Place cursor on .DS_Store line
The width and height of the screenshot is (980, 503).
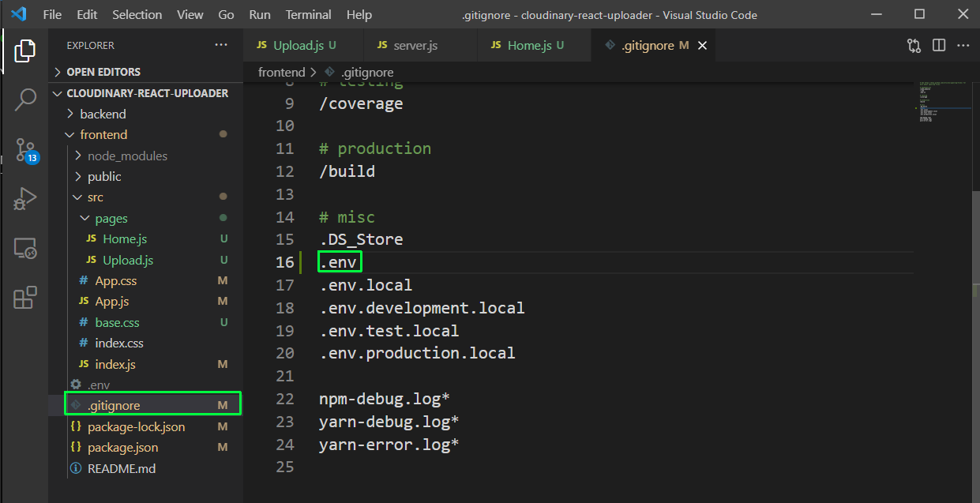click(x=361, y=239)
